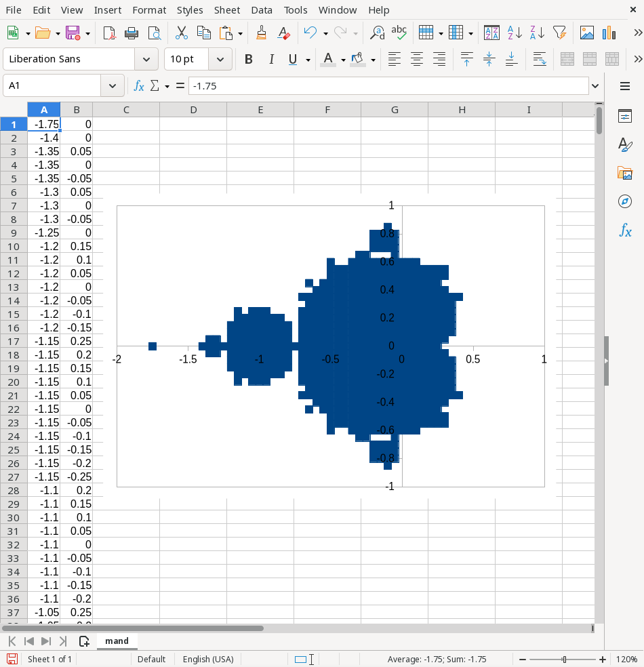
Task: Copy the selected cell
Action: pyautogui.click(x=204, y=33)
